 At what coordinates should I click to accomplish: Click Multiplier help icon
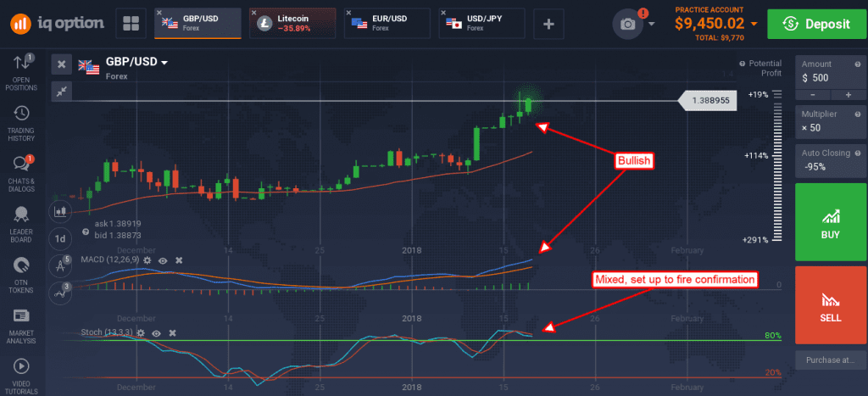pyautogui.click(x=858, y=114)
